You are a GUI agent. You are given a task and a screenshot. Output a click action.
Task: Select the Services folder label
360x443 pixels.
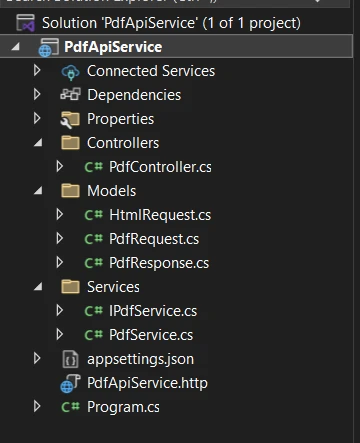click(113, 287)
